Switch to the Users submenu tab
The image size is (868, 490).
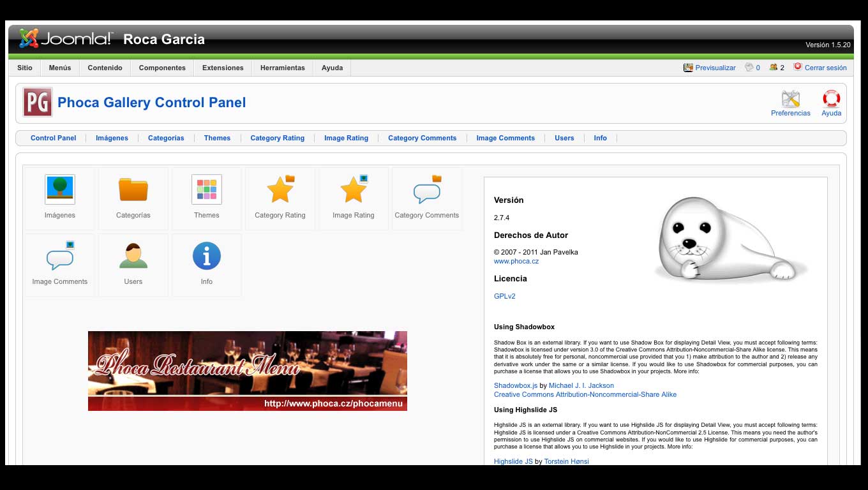pyautogui.click(x=564, y=138)
